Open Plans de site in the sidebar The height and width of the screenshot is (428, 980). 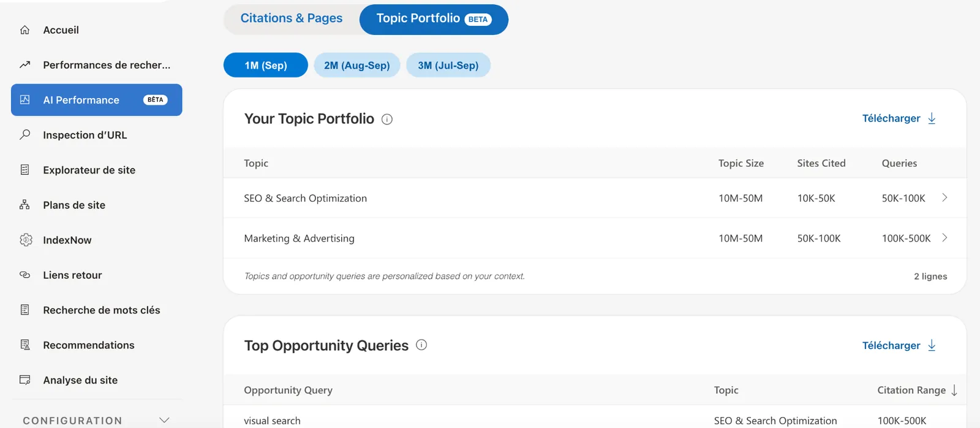pos(97,205)
